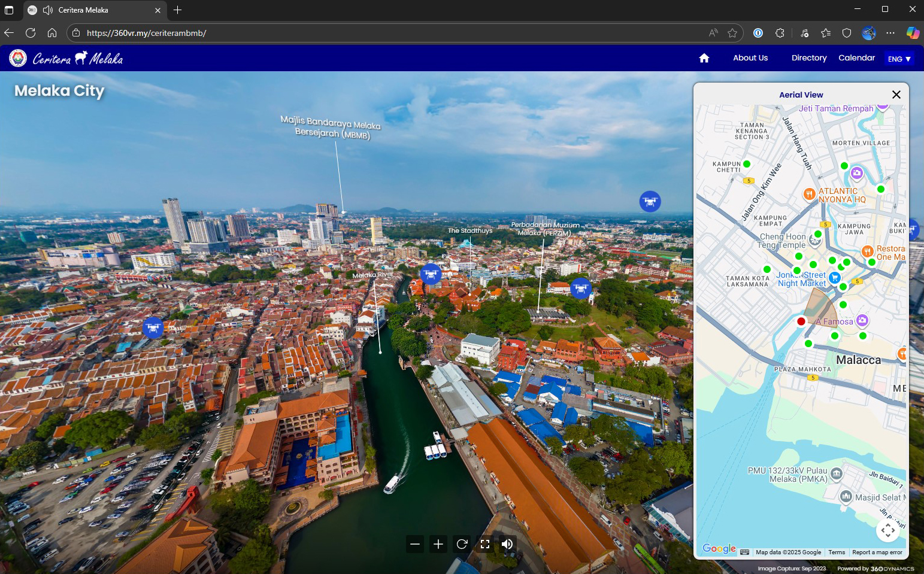Open Copilot from the browser toolbar
Screen dimensions: 924x574
[x=913, y=33]
